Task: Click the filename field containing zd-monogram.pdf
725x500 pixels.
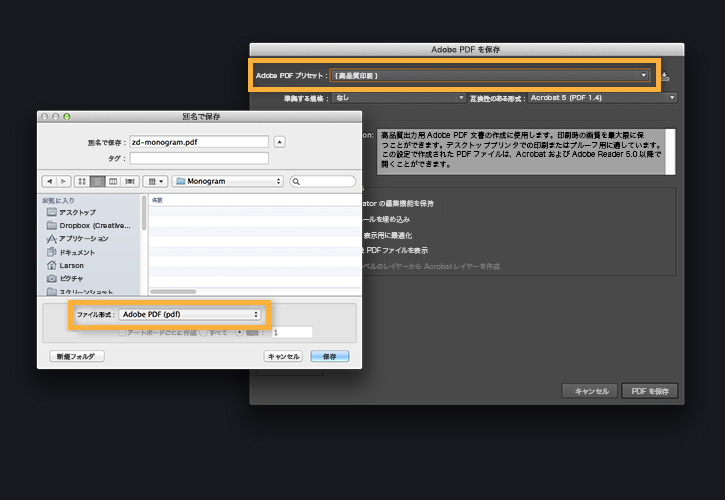Action: pos(199,142)
